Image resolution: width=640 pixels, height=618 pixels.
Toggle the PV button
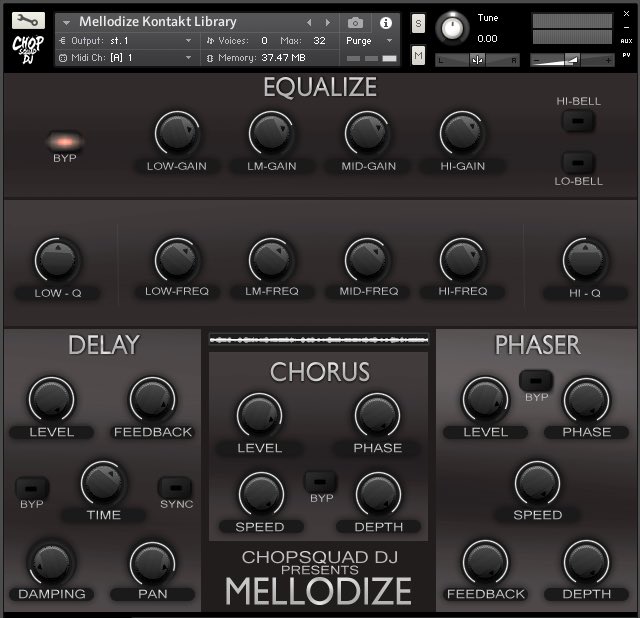click(x=626, y=55)
